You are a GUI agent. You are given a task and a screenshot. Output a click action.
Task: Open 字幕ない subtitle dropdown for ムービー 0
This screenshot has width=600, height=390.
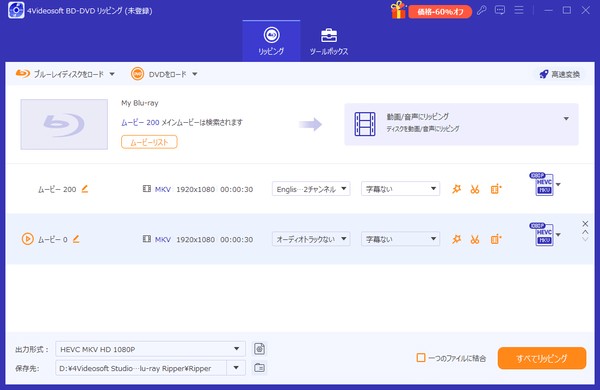[400, 239]
